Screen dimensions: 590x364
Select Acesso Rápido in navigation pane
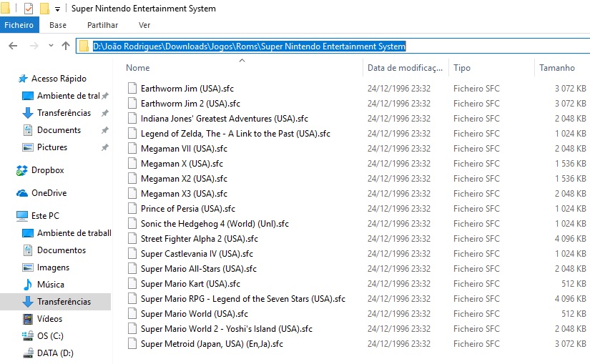(x=59, y=78)
